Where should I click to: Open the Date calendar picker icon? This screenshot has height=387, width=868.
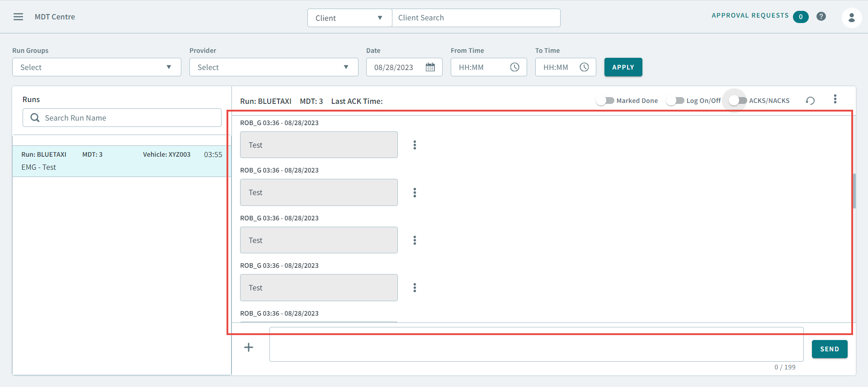(x=430, y=67)
